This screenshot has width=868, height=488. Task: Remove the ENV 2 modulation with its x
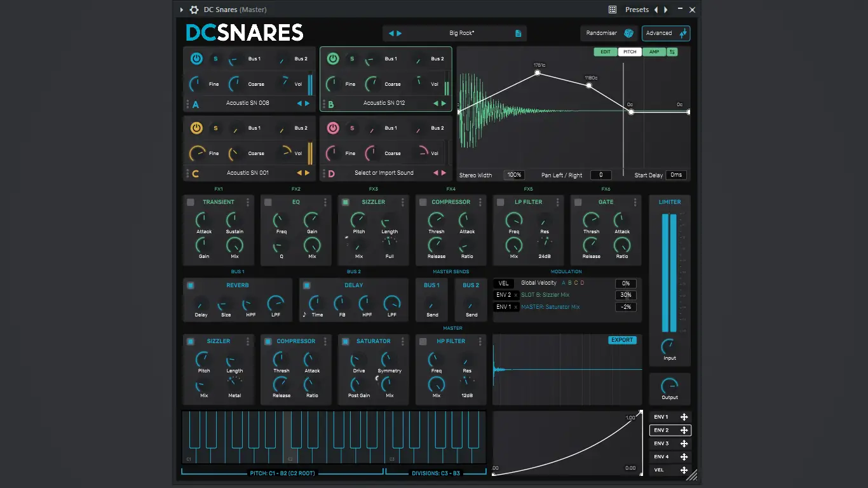pyautogui.click(x=516, y=295)
